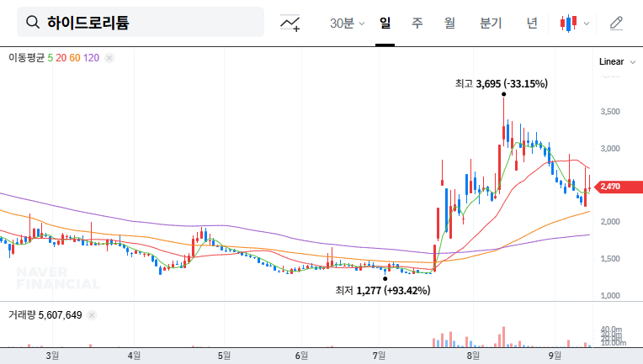Remove the 거래량 volume indicator
643x364 pixels.
[92, 315]
